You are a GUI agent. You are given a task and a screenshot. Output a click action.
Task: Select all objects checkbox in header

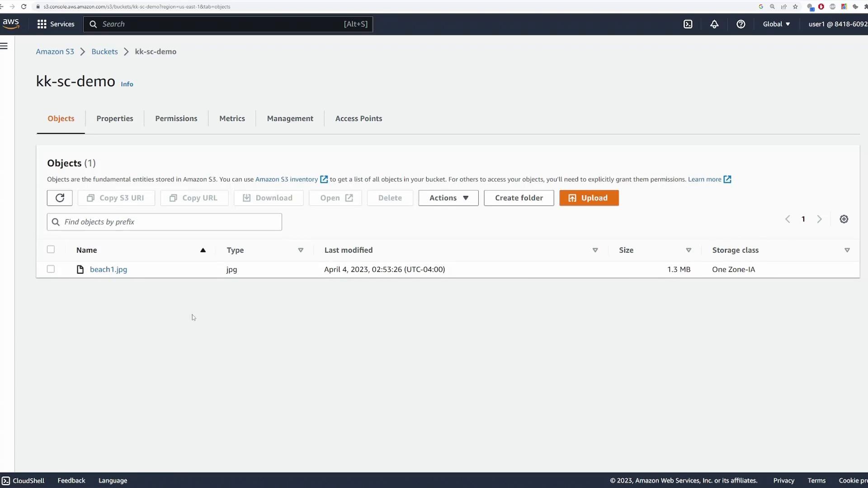tap(51, 249)
